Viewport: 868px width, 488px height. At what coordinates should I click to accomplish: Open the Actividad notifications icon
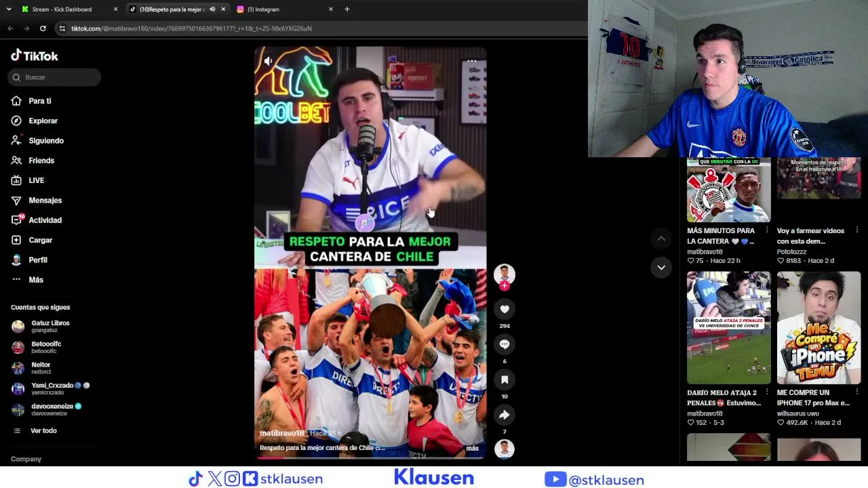(x=16, y=220)
